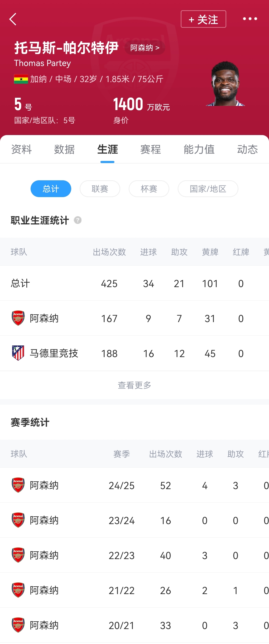The image size is (269, 644).
Task: Tap the Ghana flag icon
Action: (21, 79)
